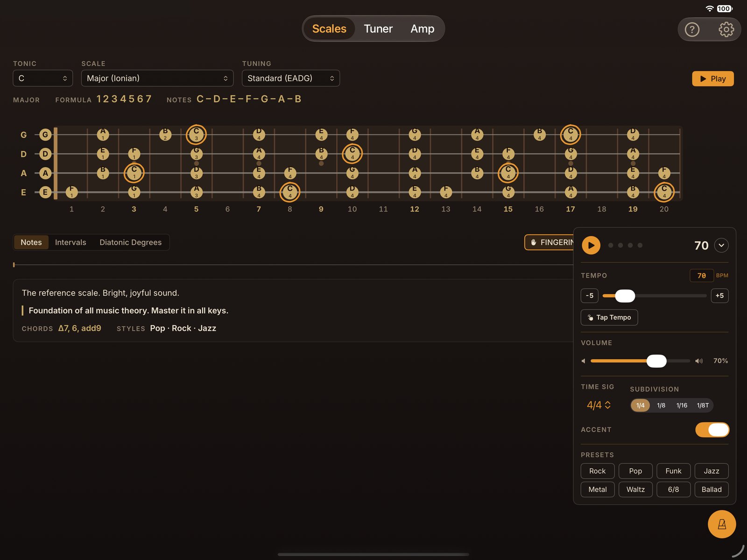Collapse metronome panel with chevron
This screenshot has height=560, width=747.
click(x=721, y=245)
